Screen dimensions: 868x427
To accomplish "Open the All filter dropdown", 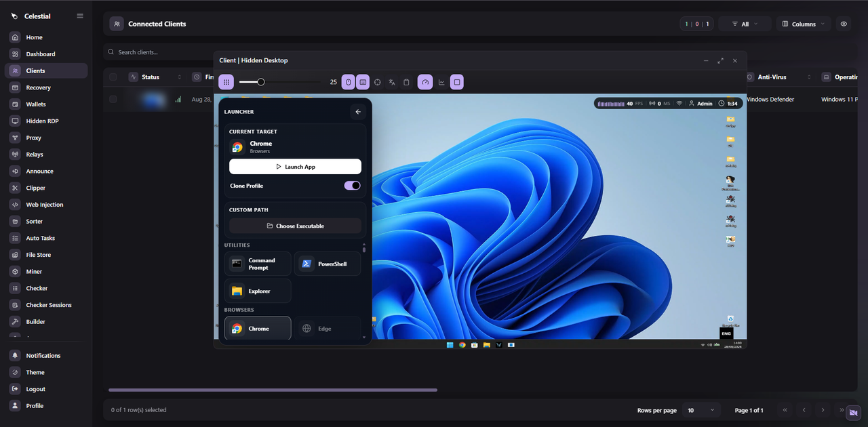I will (745, 24).
